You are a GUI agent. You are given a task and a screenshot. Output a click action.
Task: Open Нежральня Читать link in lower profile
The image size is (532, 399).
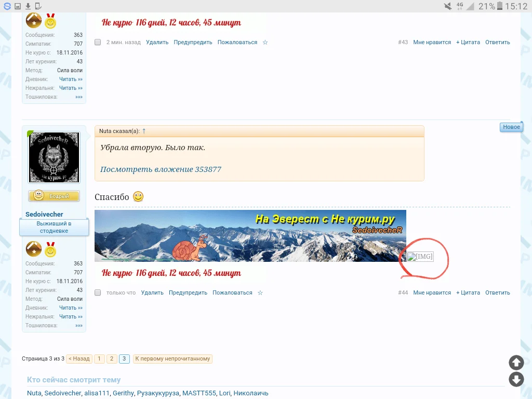tap(71, 316)
